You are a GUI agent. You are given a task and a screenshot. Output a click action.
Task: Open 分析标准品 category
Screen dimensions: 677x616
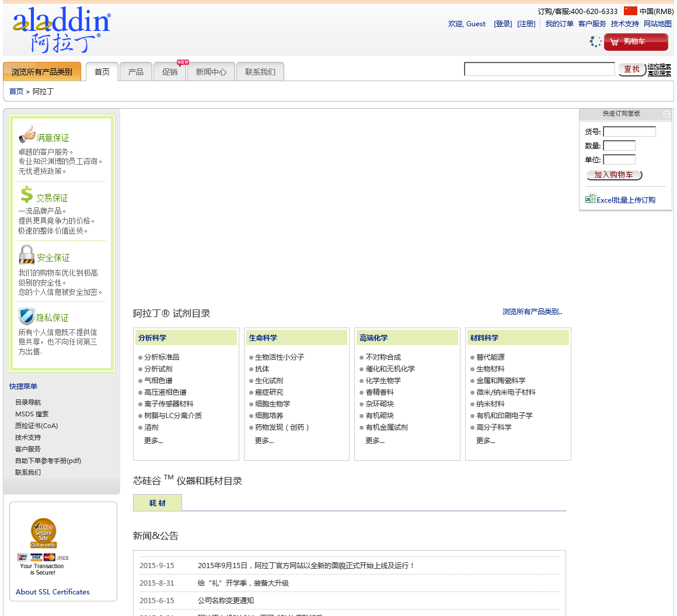click(162, 357)
